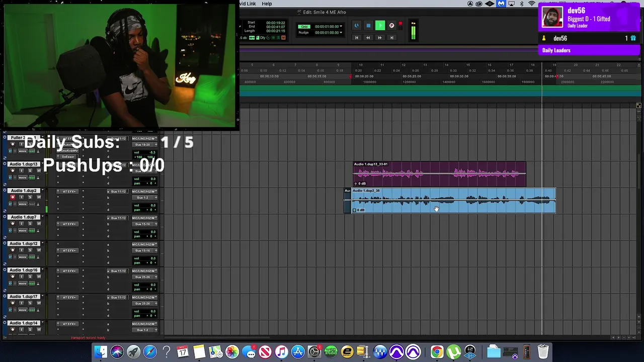The image size is (644, 362).
Task: Stop playback with the transport Stop button
Action: coord(368,26)
